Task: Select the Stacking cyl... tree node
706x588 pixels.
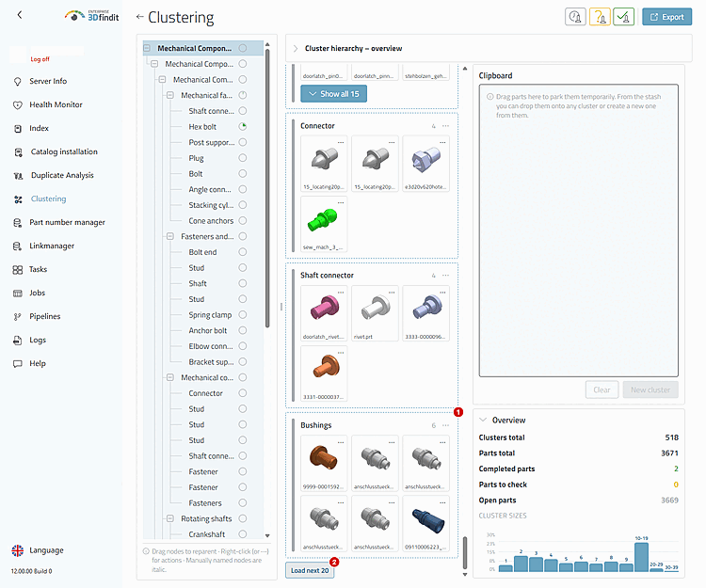Action: click(211, 205)
